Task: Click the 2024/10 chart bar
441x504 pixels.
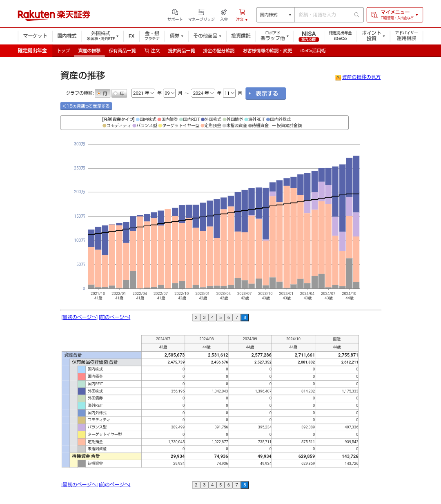Action: pyautogui.click(x=349, y=223)
